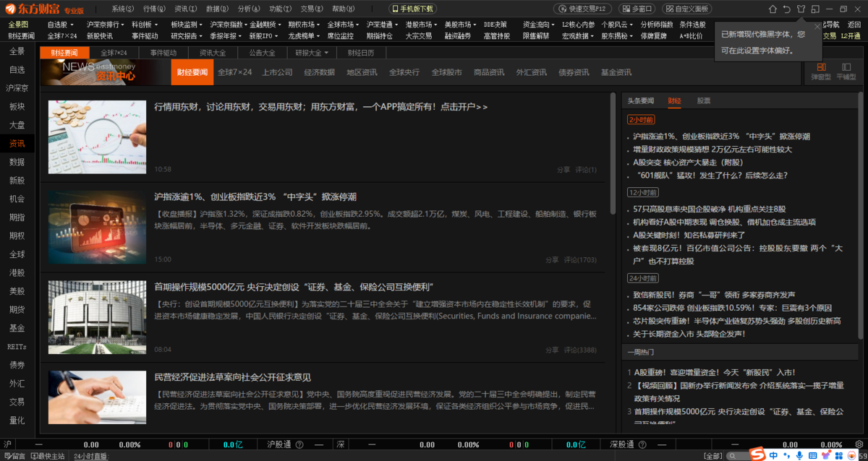
Task: Open the magnifier-and-coins news thumbnail
Action: 97,136
